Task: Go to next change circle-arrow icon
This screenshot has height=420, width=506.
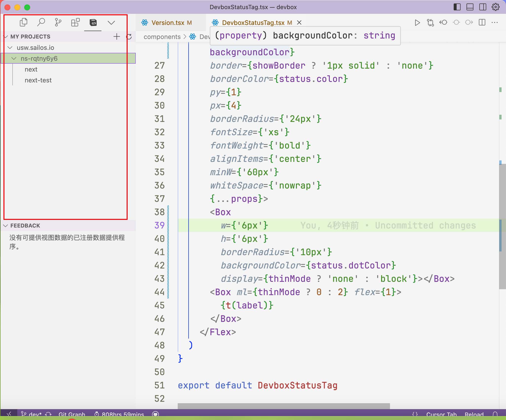Action: tap(469, 22)
